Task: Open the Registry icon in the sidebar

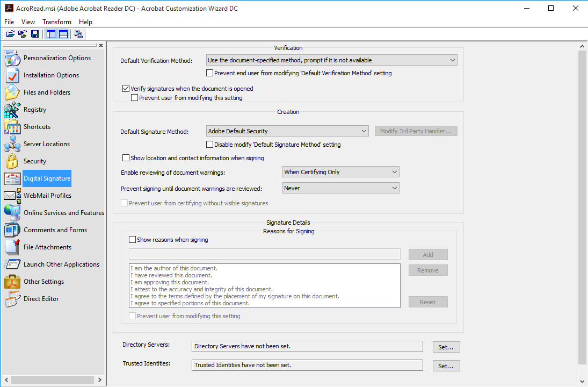Action: (12, 110)
